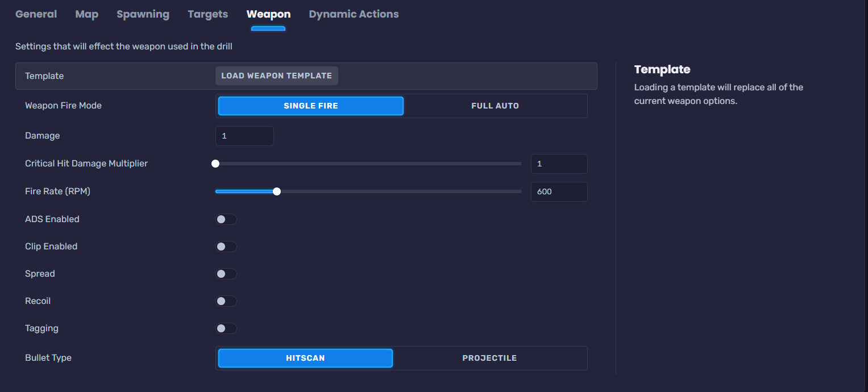Open the Dynamic Actions tab
868x392 pixels.
point(354,14)
